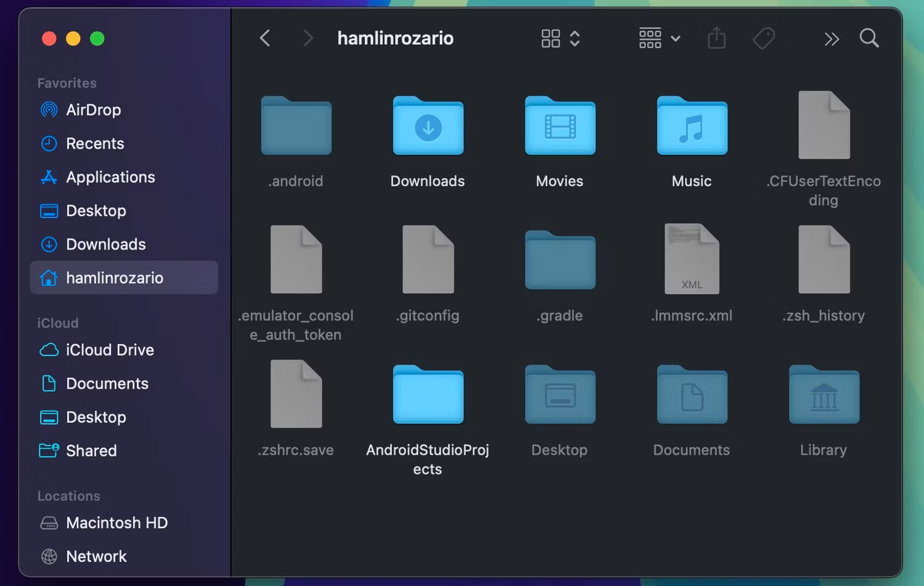Open Macintosh HD under Locations
This screenshot has height=586, width=924.
(117, 523)
